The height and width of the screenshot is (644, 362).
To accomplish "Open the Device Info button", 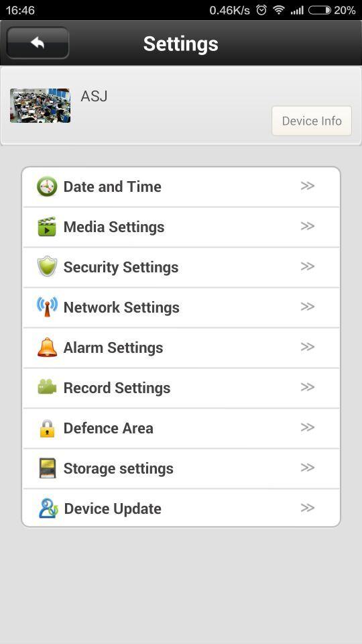I will click(312, 121).
